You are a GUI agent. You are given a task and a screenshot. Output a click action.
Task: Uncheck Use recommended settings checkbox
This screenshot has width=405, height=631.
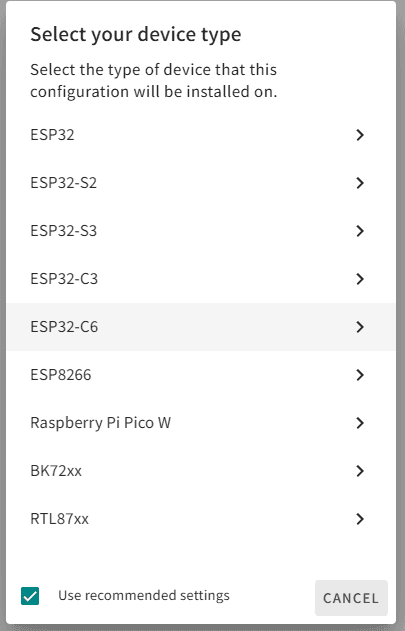[30, 596]
